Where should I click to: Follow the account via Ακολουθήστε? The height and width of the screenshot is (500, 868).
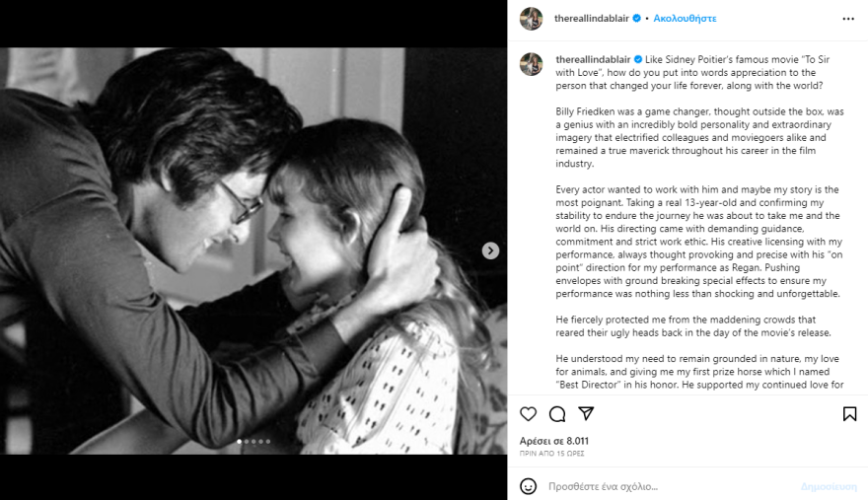[686, 19]
